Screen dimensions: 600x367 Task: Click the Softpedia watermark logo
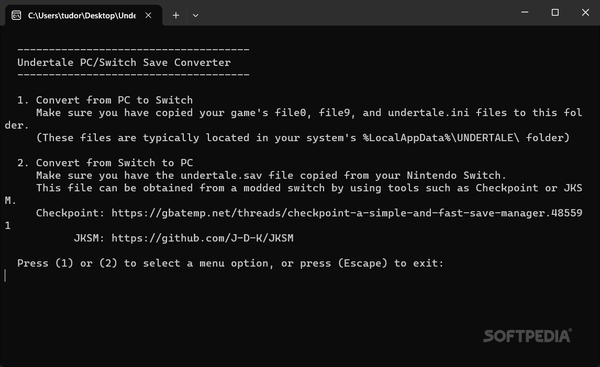click(527, 336)
